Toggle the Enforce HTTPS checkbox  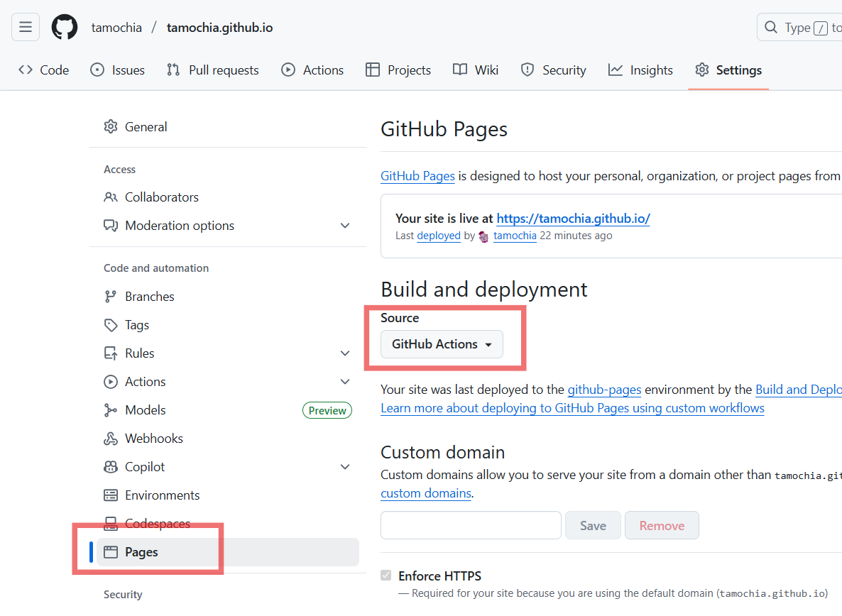pos(386,576)
